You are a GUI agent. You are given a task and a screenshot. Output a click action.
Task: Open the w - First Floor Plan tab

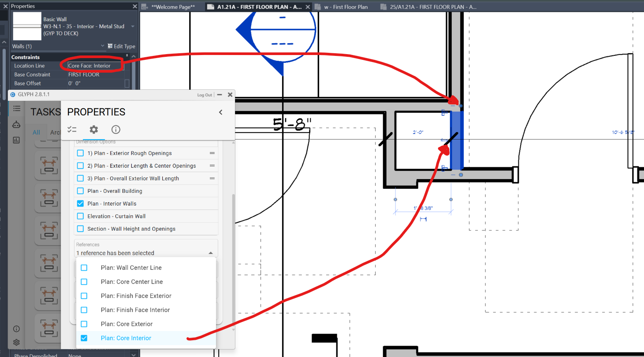point(345,7)
